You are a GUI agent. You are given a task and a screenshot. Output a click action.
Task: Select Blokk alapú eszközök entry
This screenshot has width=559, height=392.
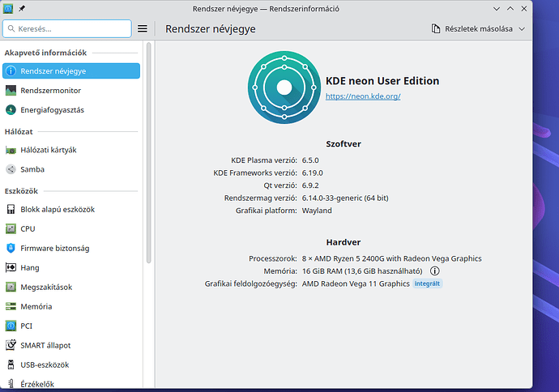tap(71, 209)
